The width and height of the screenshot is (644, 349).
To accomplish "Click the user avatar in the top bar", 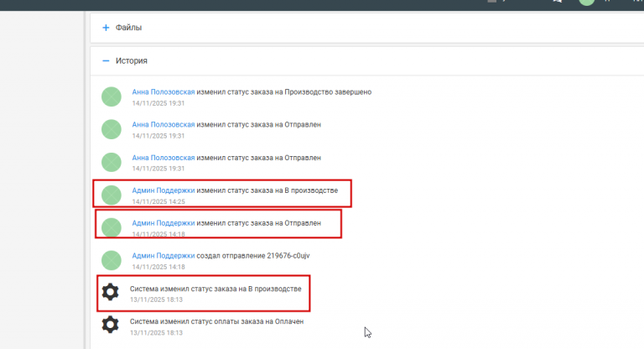I will 586,2.
